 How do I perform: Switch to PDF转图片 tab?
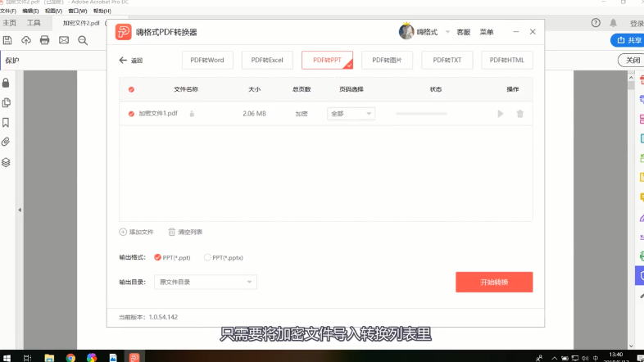(x=387, y=60)
